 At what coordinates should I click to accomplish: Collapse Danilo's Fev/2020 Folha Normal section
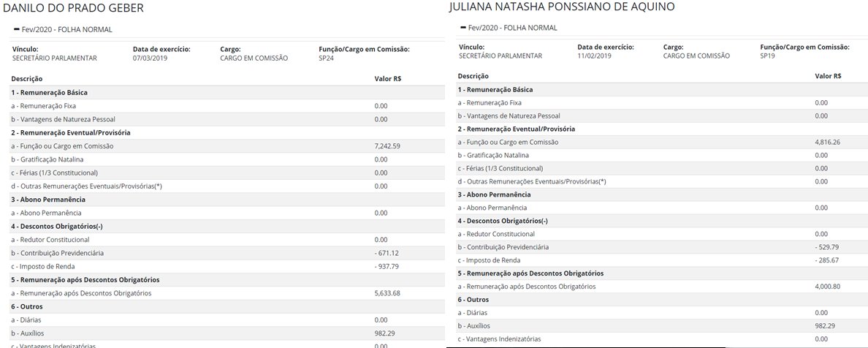click(17, 29)
